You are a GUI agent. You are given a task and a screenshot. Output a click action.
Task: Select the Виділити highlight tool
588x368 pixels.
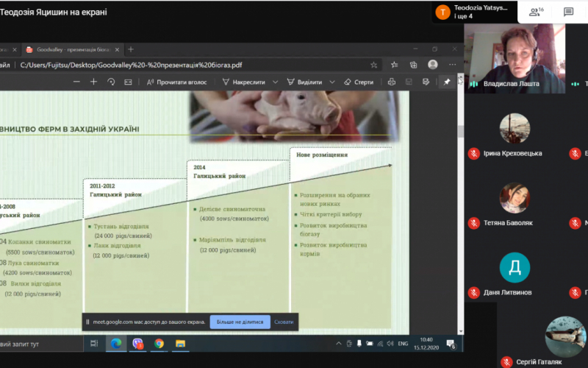click(304, 82)
